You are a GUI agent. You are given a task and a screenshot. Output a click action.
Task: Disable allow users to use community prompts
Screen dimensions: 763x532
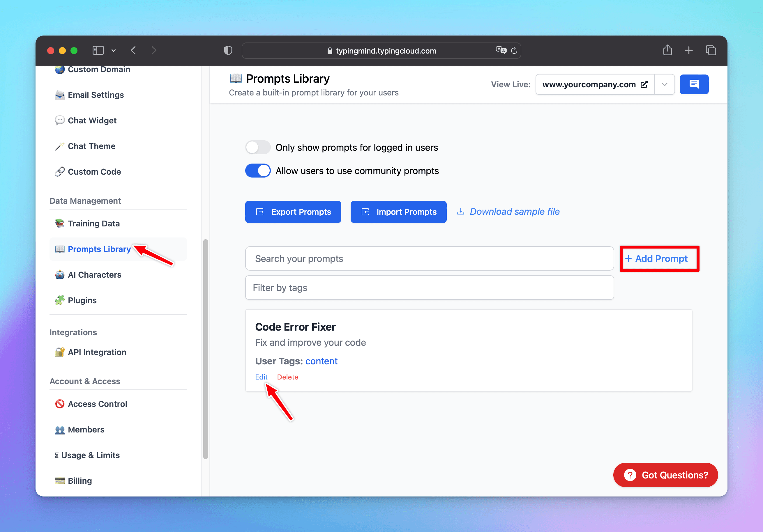click(258, 171)
